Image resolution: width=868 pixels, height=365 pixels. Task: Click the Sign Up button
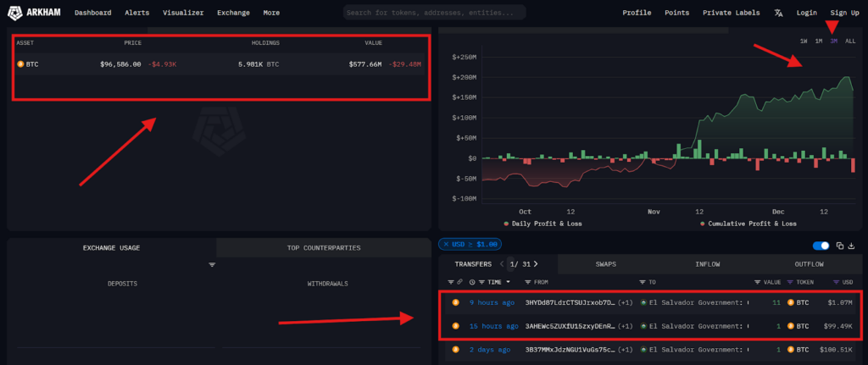tap(844, 13)
